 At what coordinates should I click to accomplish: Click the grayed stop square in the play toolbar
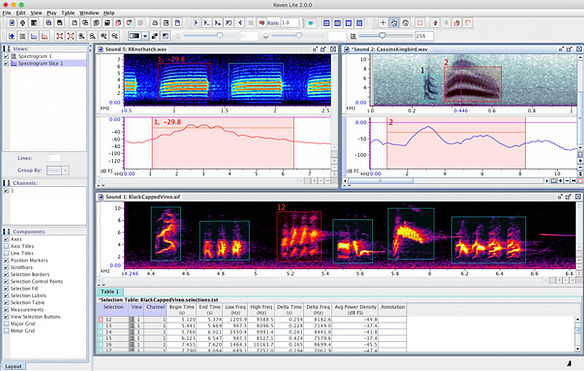pyautogui.click(x=251, y=23)
